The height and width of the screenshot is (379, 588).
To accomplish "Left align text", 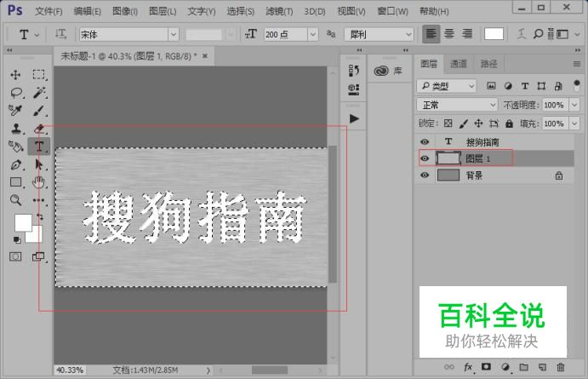I will pos(431,34).
